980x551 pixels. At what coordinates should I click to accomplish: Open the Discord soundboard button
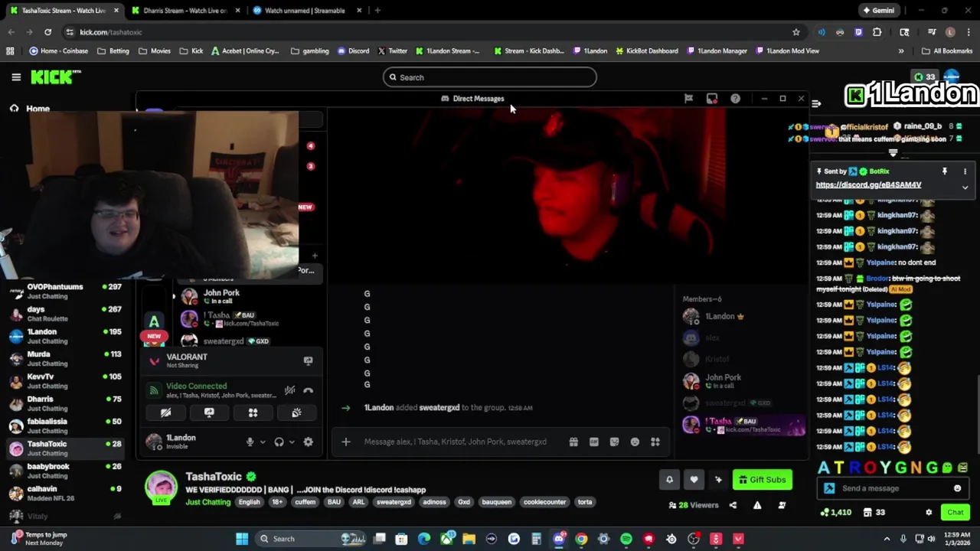point(296,412)
